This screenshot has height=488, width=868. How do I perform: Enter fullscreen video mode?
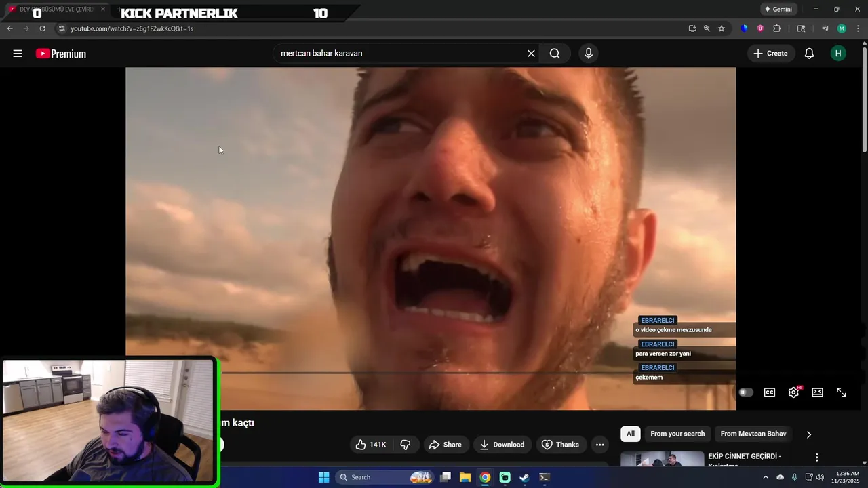[842, 392]
